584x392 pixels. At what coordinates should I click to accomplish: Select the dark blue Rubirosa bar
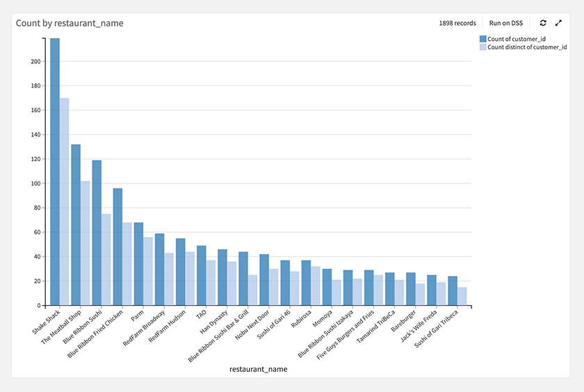pyautogui.click(x=306, y=283)
